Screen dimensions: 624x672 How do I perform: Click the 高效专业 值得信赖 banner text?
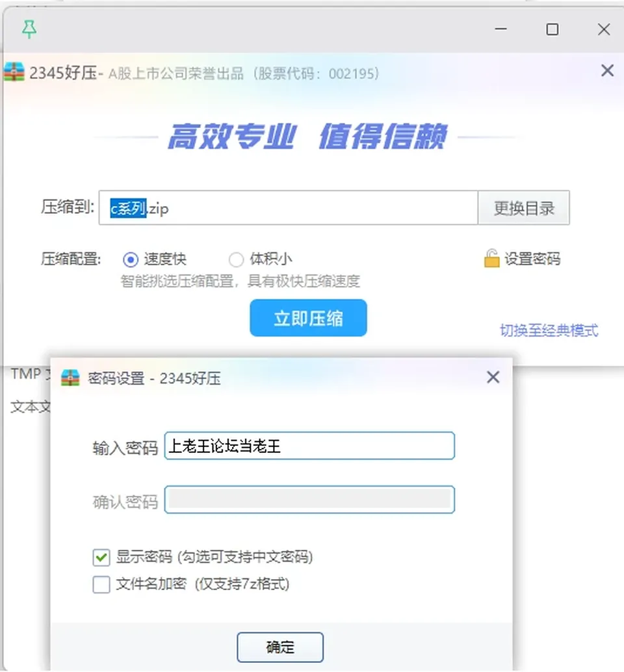point(307,136)
